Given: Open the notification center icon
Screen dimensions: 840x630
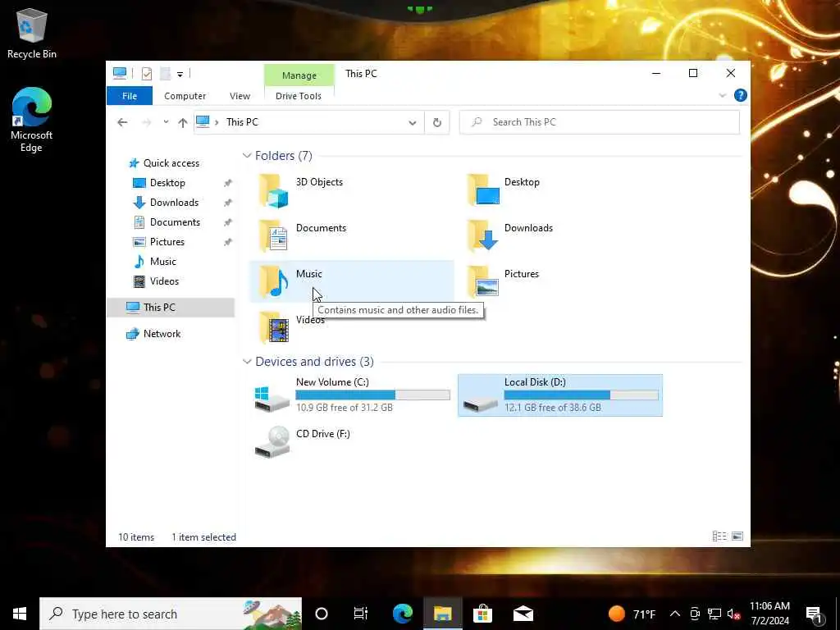Looking at the screenshot, I should (x=814, y=614).
